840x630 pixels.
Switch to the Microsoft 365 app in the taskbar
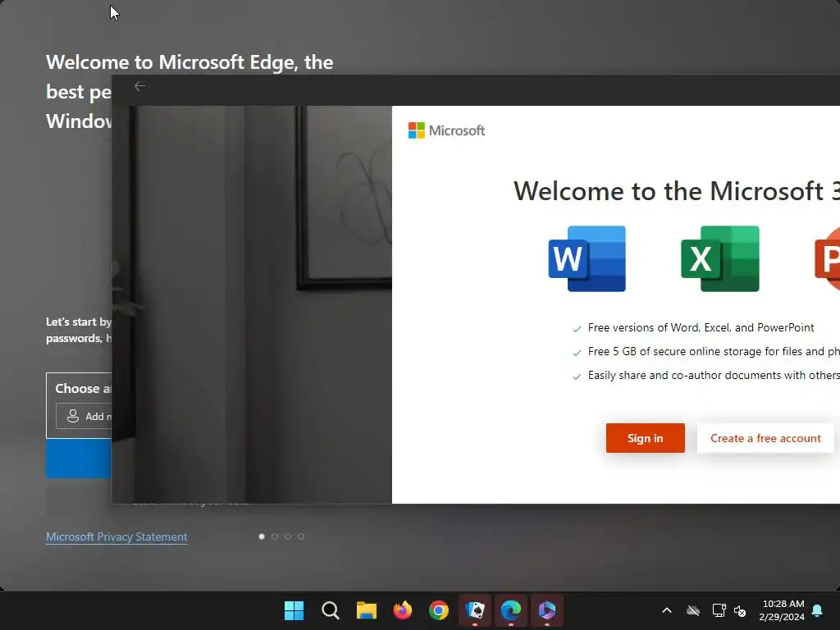(x=547, y=610)
